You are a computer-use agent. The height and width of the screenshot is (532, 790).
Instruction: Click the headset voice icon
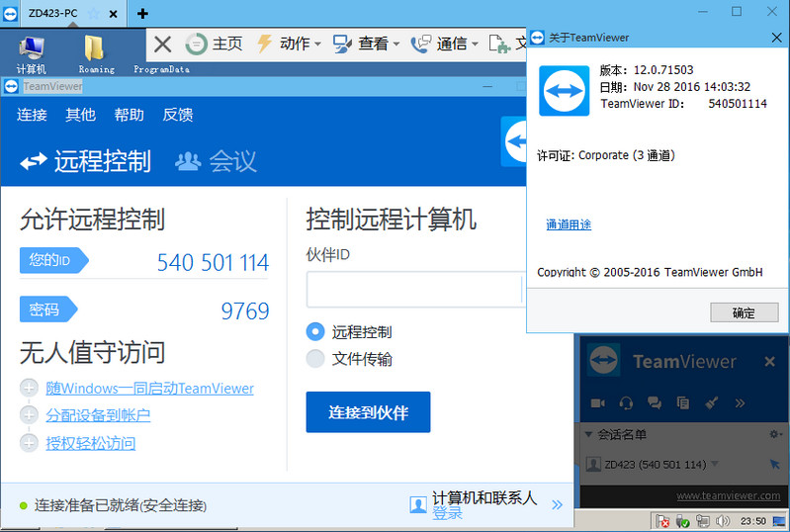point(626,403)
